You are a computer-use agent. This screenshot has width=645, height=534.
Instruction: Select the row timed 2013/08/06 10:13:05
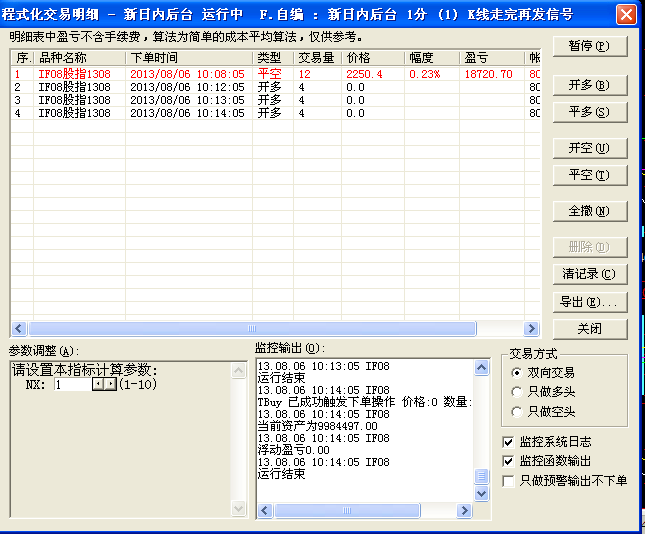pyautogui.click(x=275, y=100)
